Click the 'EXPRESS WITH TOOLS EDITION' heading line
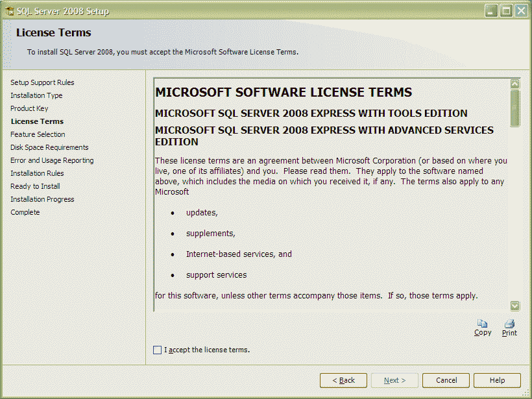 [x=311, y=114]
